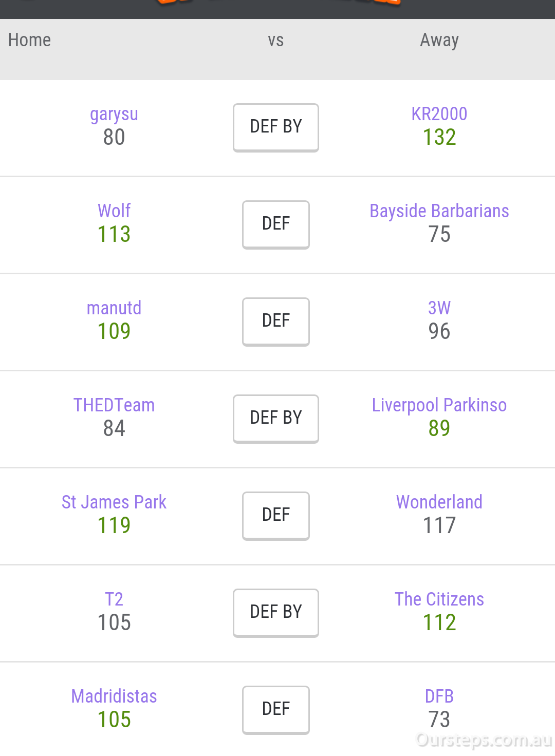
Task: Open the KR2000 team link
Action: (x=439, y=114)
